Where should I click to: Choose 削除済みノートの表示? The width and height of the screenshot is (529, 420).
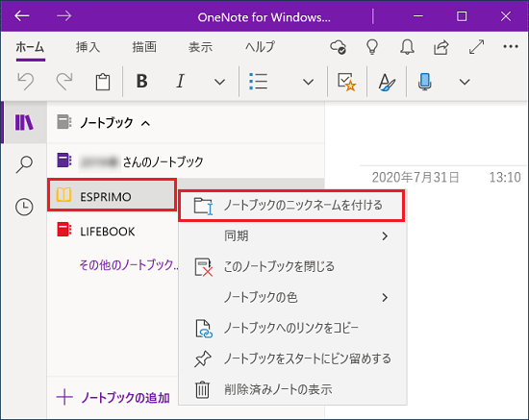(292, 389)
